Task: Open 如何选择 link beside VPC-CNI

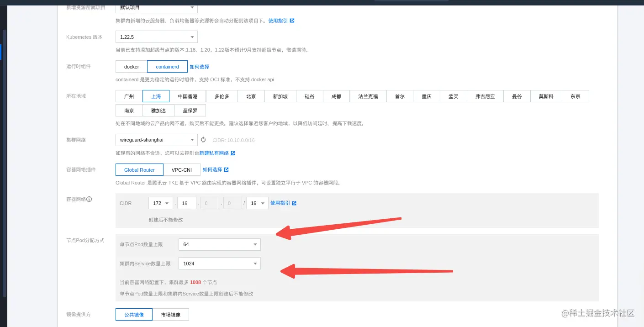Action: tap(212, 169)
